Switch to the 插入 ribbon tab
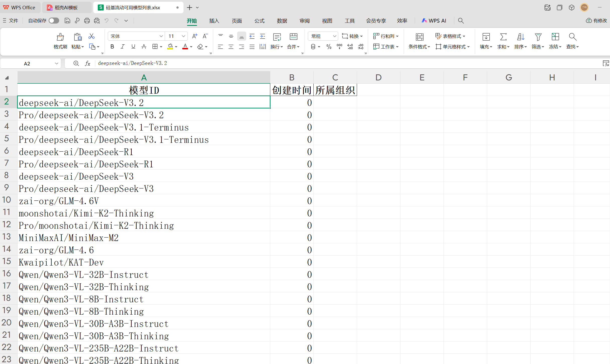 point(214,21)
